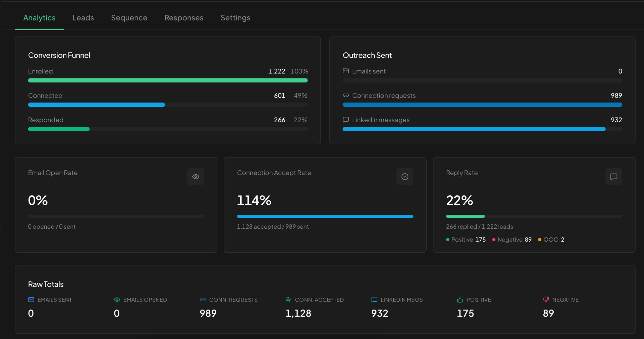Click the person-check icon next to CONN. ACCEPTED

point(288,299)
